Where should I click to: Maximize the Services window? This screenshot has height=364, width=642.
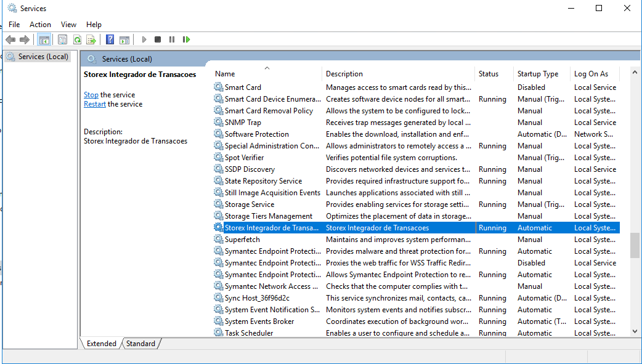[x=599, y=8]
